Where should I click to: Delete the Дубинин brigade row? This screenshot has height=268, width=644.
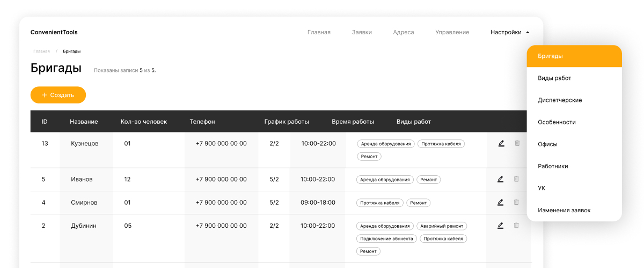point(517,226)
